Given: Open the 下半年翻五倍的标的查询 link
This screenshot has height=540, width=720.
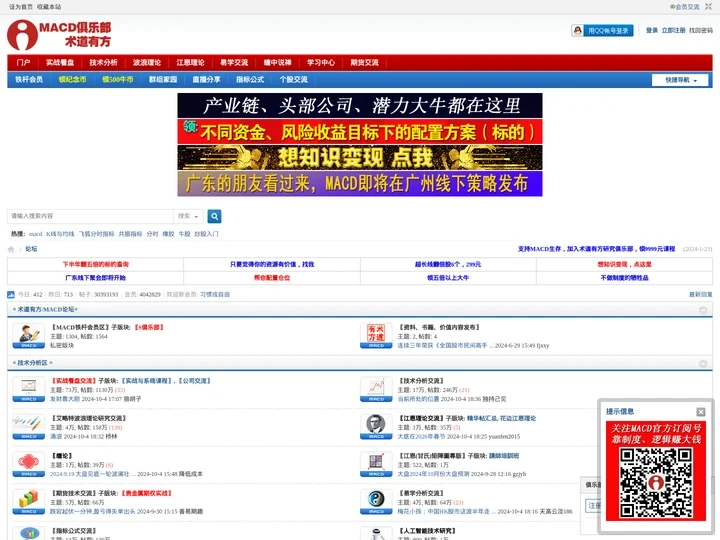Looking at the screenshot, I should click(x=96, y=264).
